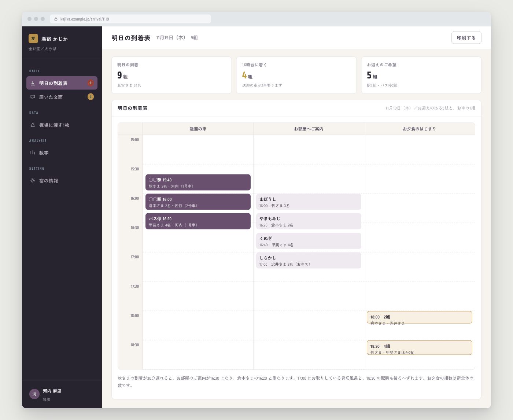Click the gear icon beside 宿の情報
Image resolution: width=513 pixels, height=420 pixels.
pos(33,181)
